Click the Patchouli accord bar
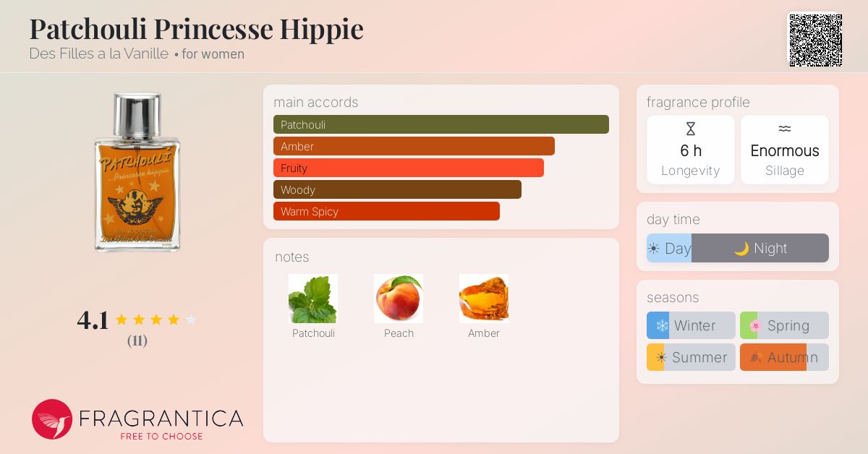Image resolution: width=868 pixels, height=454 pixels. point(441,124)
